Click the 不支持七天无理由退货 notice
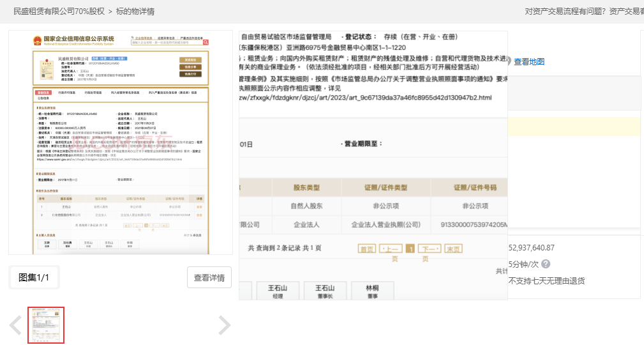This screenshot has width=644, height=345. click(546, 281)
